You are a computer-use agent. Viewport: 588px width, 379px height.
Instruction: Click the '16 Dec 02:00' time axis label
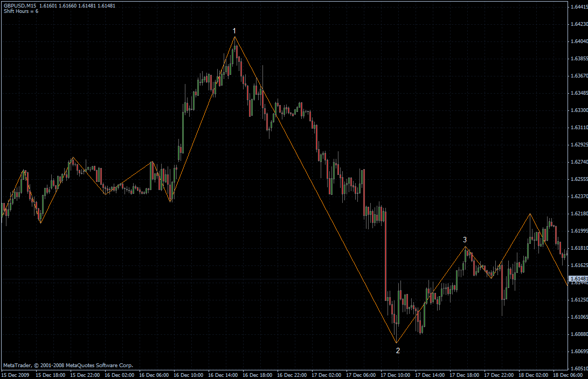pyautogui.click(x=119, y=375)
